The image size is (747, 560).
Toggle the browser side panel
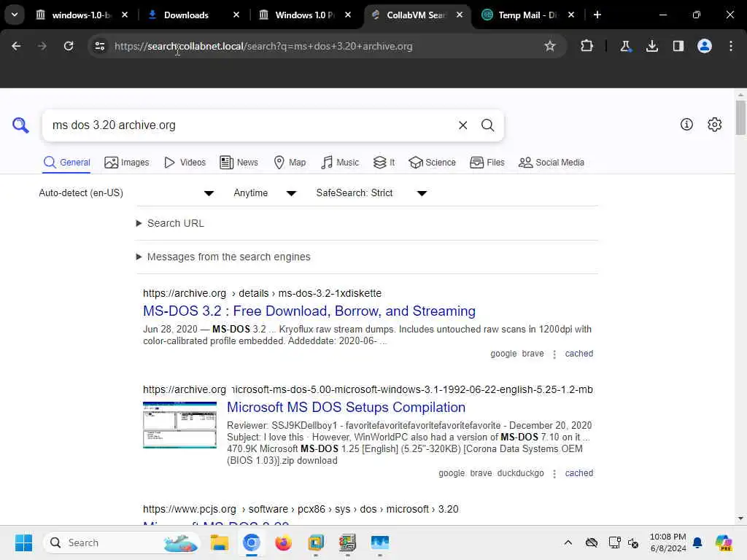click(678, 46)
